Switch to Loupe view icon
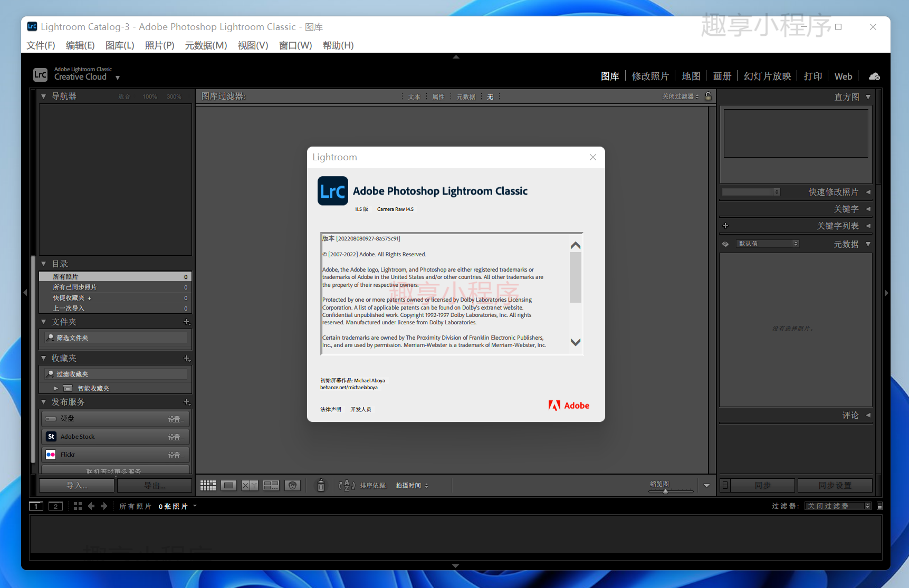Screen dimensions: 909x588 tap(228, 486)
